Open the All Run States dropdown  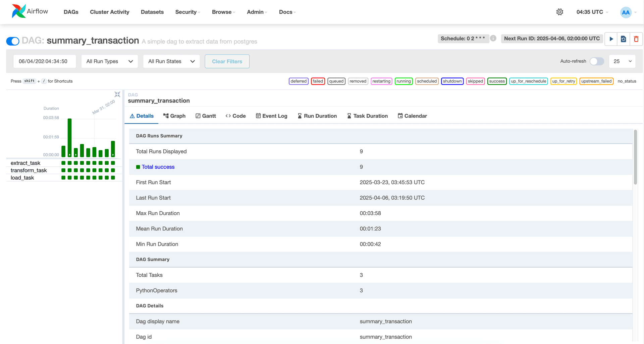[x=171, y=61]
